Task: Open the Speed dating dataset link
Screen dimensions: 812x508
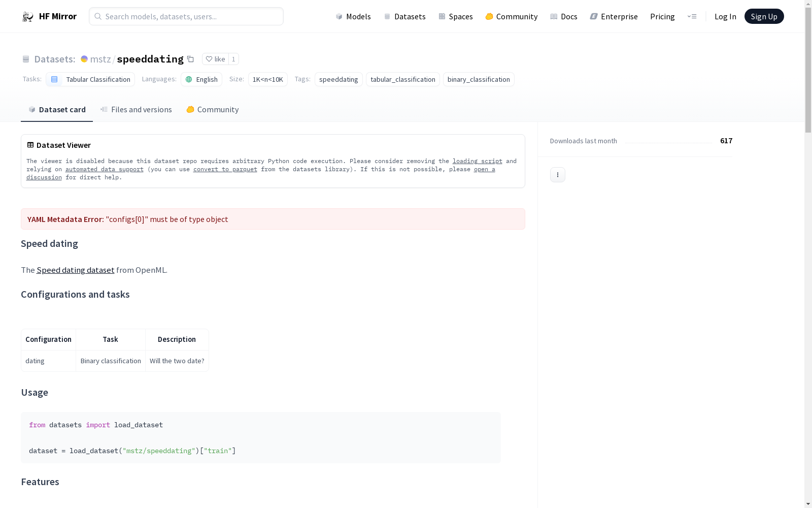Action: [76, 270]
